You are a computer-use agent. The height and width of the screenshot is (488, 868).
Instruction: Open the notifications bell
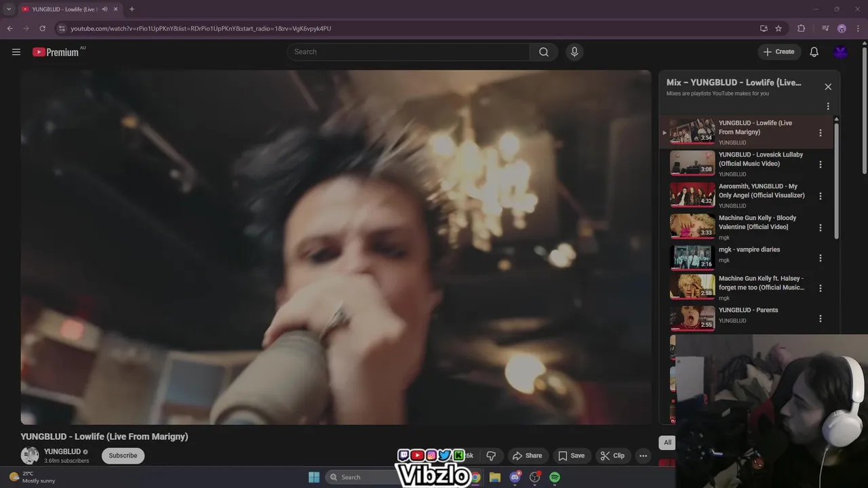tap(814, 52)
